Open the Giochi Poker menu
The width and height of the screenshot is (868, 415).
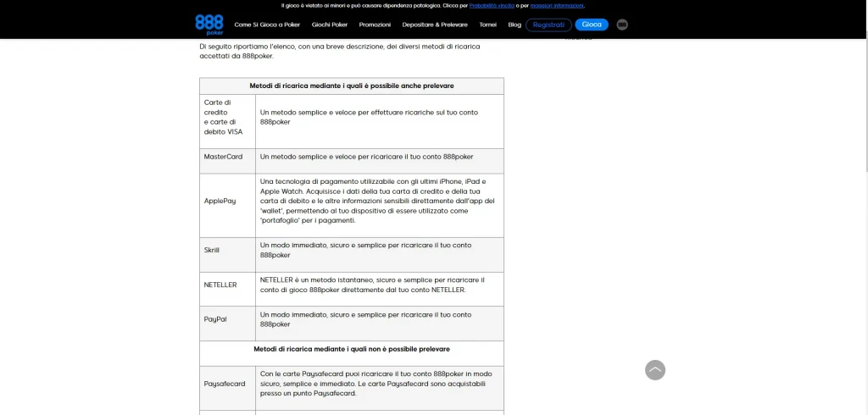coord(330,25)
